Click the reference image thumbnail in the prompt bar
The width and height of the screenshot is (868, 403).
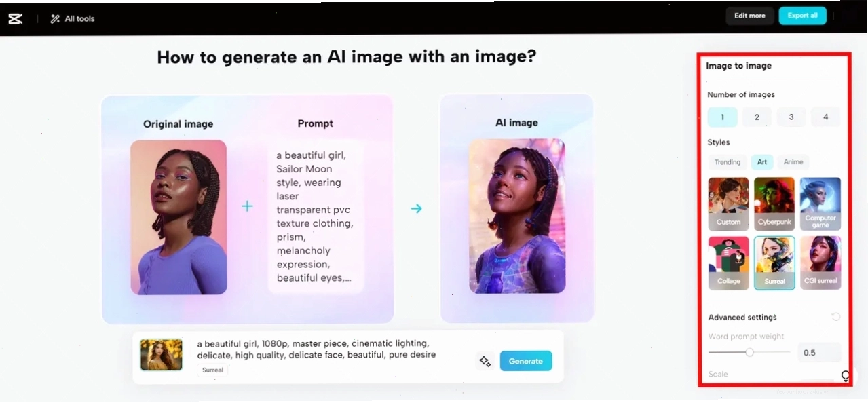pyautogui.click(x=162, y=355)
